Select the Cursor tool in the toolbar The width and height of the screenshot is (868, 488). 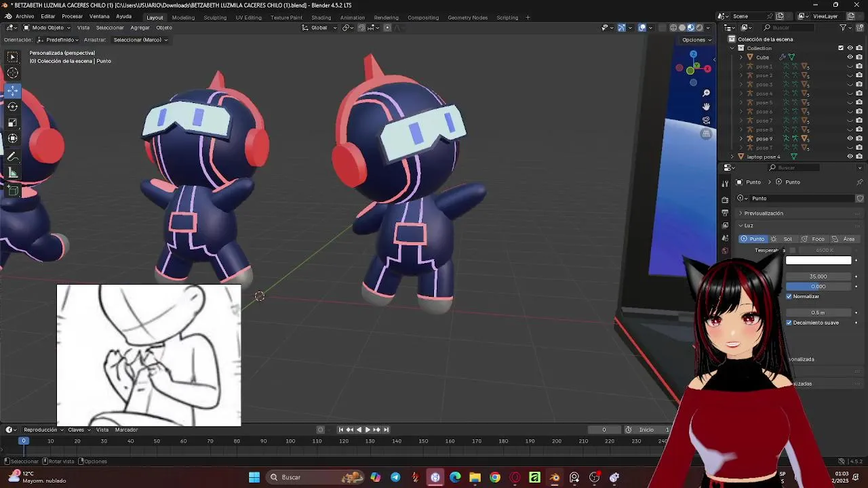point(12,73)
